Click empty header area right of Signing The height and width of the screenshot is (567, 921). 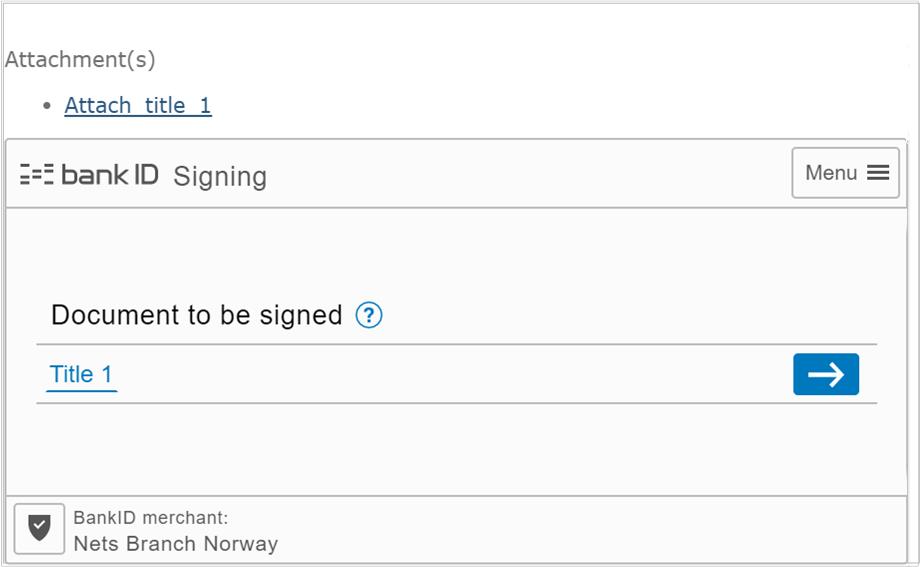[529, 174]
